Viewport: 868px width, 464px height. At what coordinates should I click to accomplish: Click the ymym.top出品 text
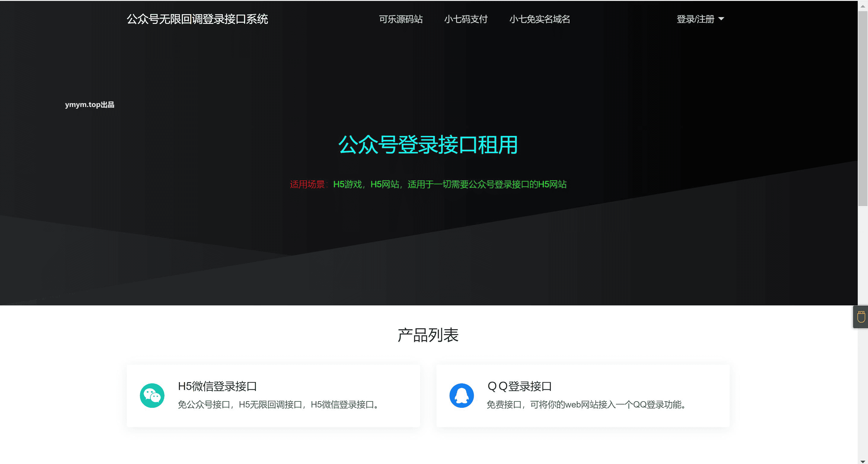[90, 105]
